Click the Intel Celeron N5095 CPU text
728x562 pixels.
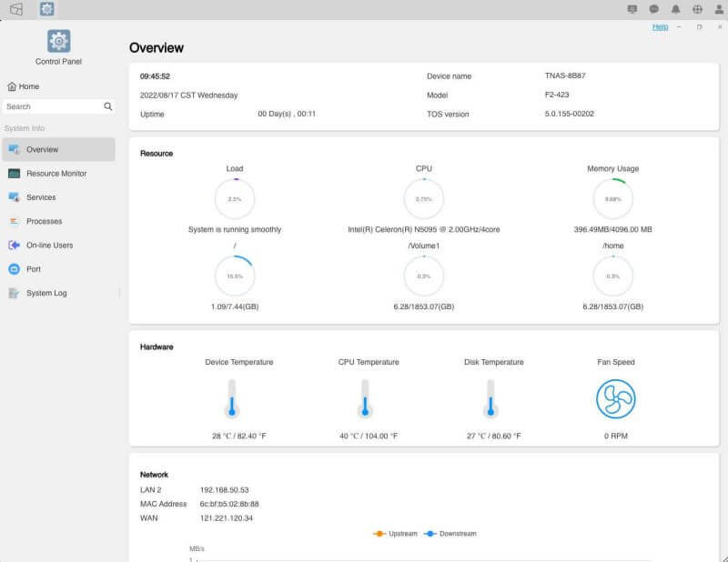(x=424, y=229)
